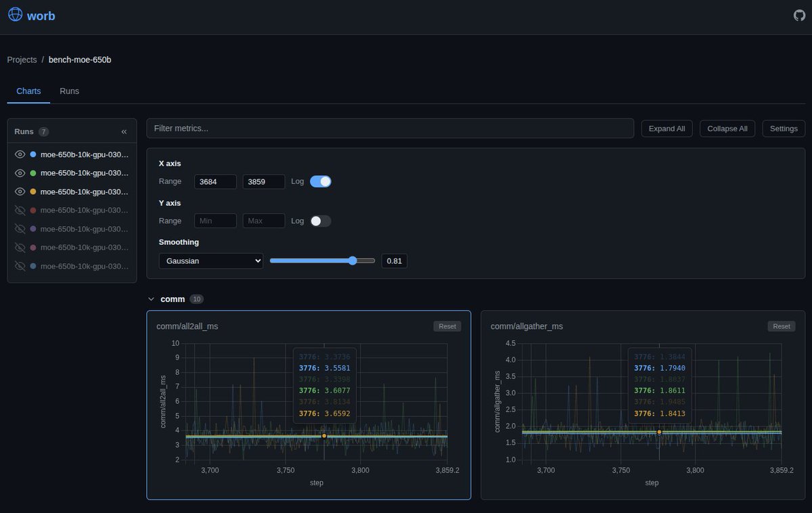The width and height of the screenshot is (812, 513).
Task: Click tooltip value 3.6077
Action: coord(336,391)
